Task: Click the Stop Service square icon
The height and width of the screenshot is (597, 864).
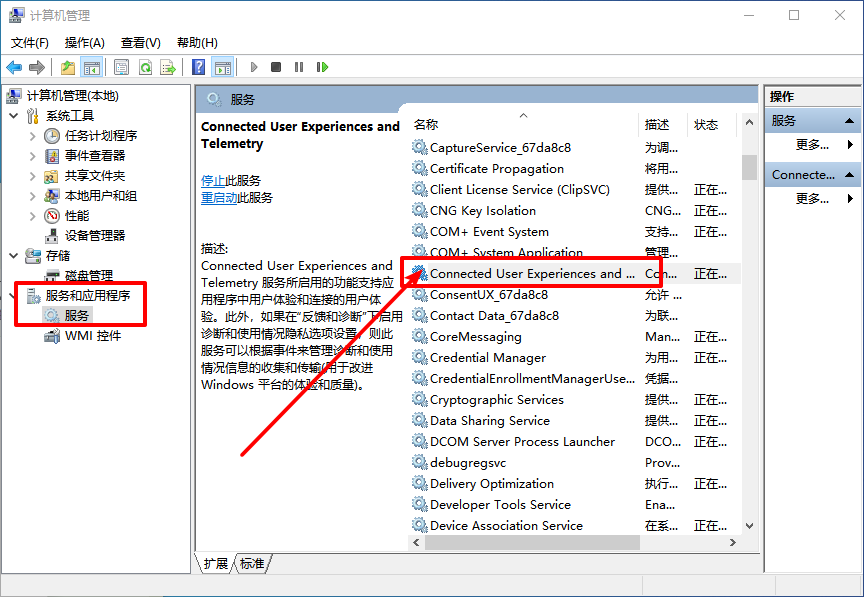Action: coord(276,67)
